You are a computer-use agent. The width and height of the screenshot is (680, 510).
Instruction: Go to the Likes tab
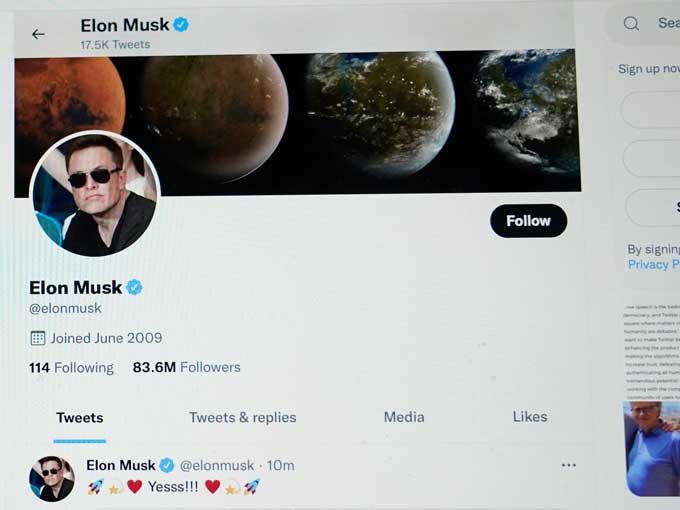pos(530,416)
